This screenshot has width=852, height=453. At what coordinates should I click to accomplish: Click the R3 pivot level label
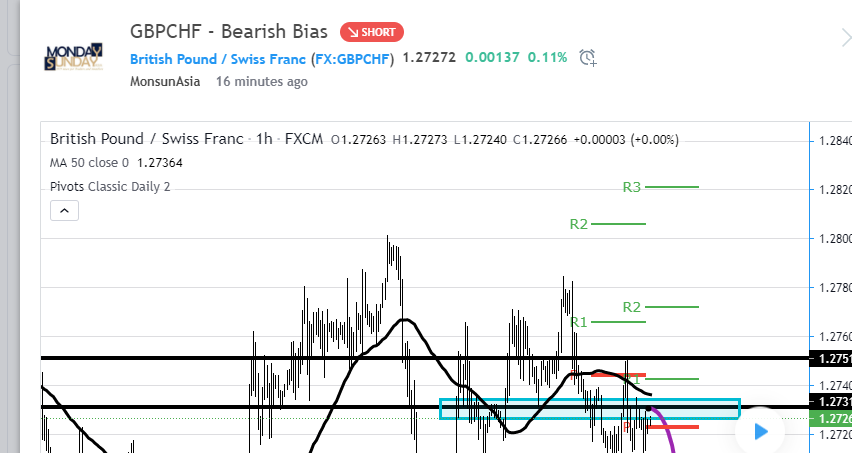click(x=631, y=186)
